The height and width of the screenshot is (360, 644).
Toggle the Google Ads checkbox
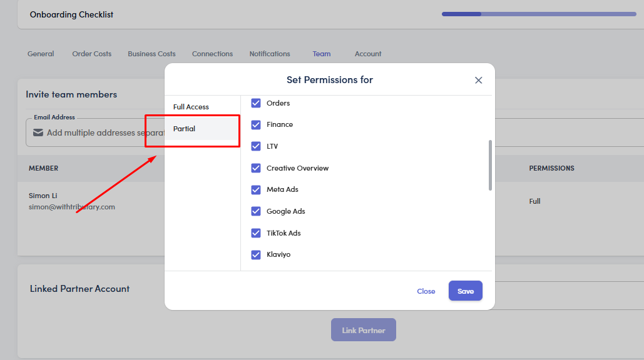256,211
